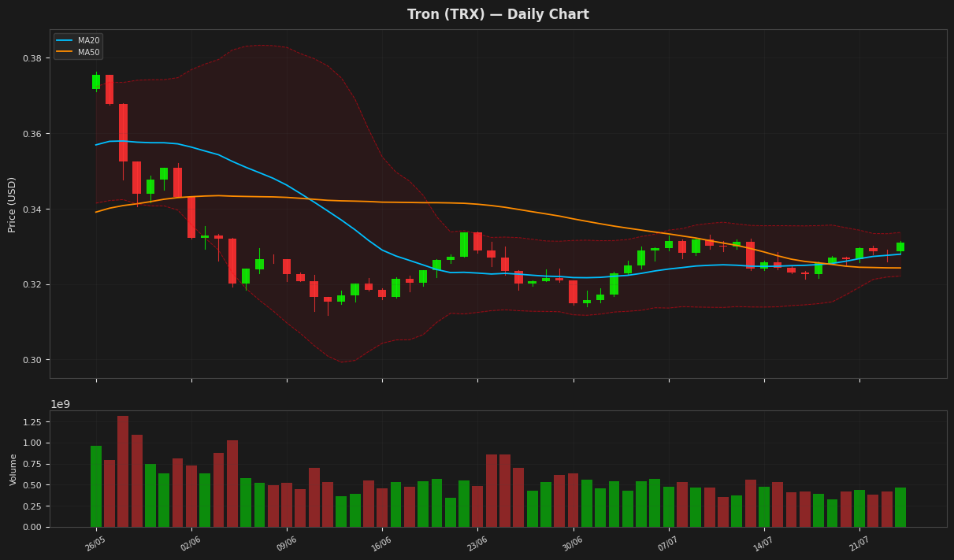The width and height of the screenshot is (954, 560).
Task: Click the 0.30 price axis tick label
Action: (32, 360)
